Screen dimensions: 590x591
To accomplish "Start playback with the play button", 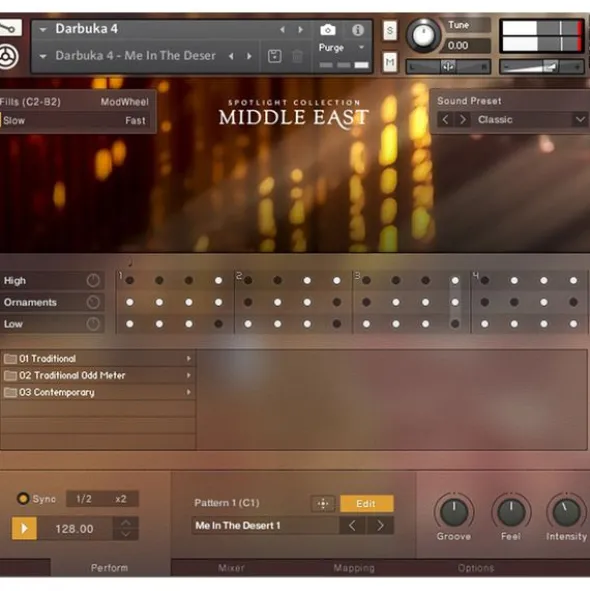I will tap(24, 528).
